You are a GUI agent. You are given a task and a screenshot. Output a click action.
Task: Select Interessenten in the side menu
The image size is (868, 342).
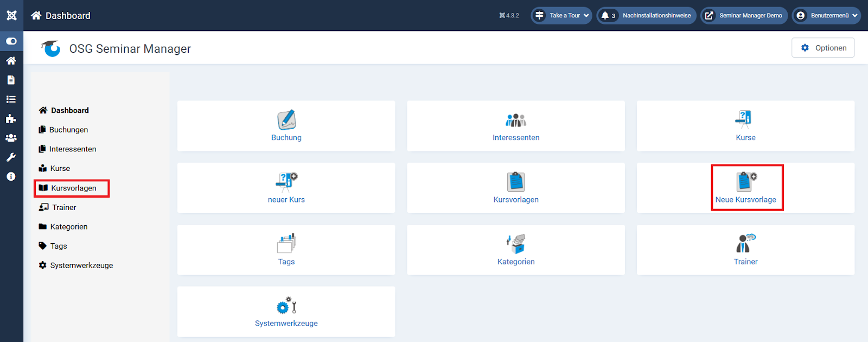point(68,149)
